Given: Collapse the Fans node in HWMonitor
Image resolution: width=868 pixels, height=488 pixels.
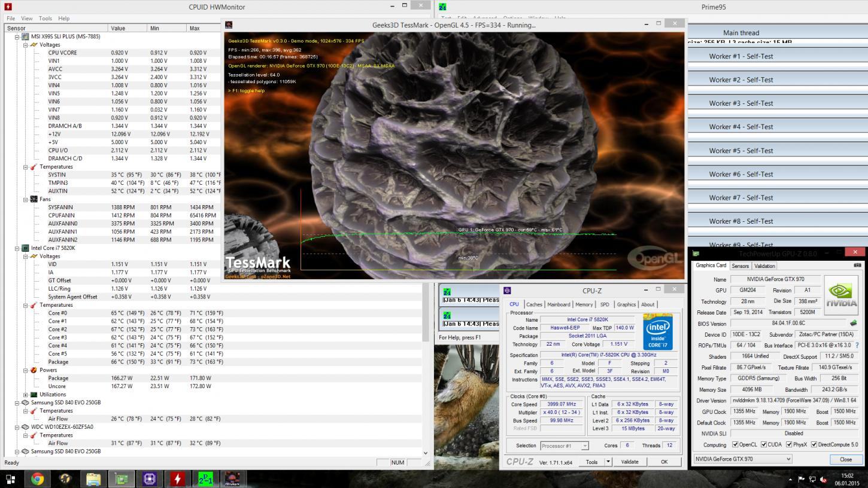Looking at the screenshot, I should pyautogui.click(x=26, y=199).
